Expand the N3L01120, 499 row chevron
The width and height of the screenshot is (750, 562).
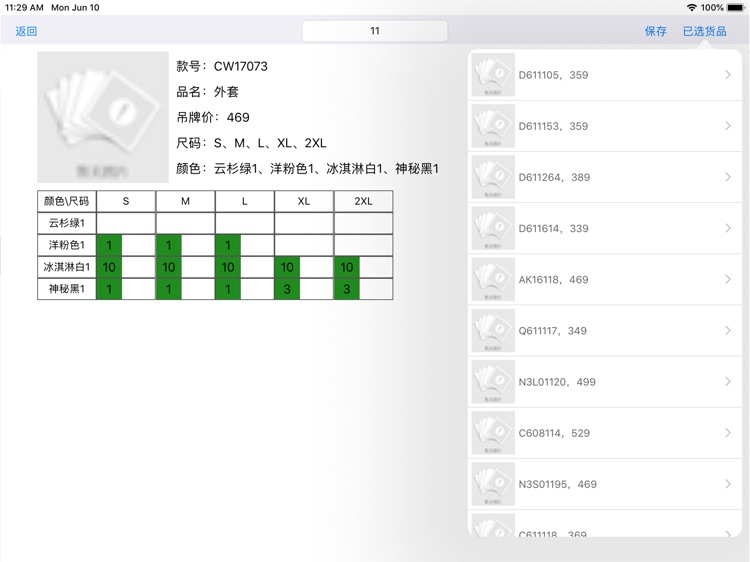[x=728, y=382]
